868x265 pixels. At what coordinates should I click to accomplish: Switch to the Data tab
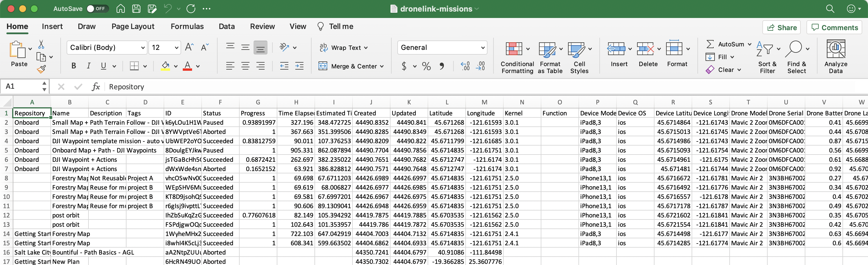click(227, 27)
